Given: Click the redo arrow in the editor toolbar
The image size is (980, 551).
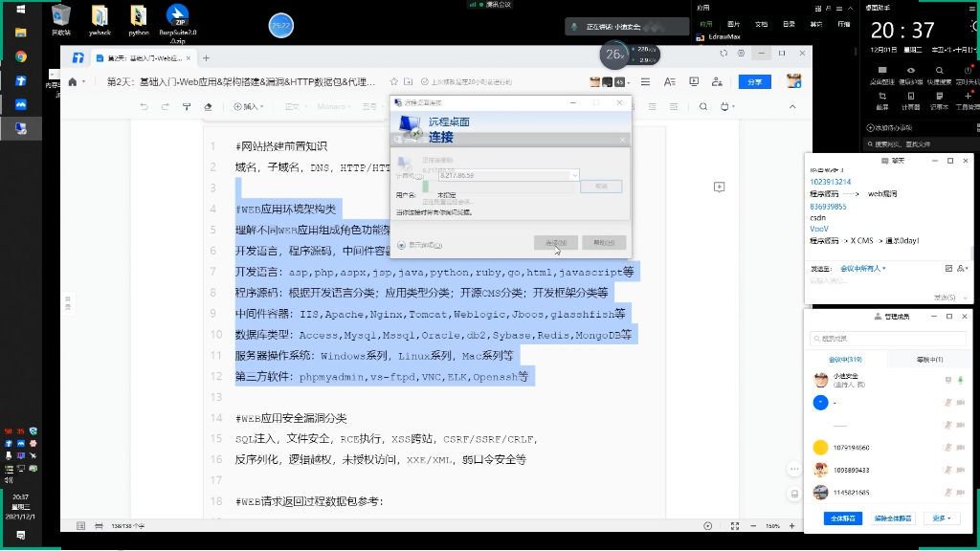Looking at the screenshot, I should [165, 107].
